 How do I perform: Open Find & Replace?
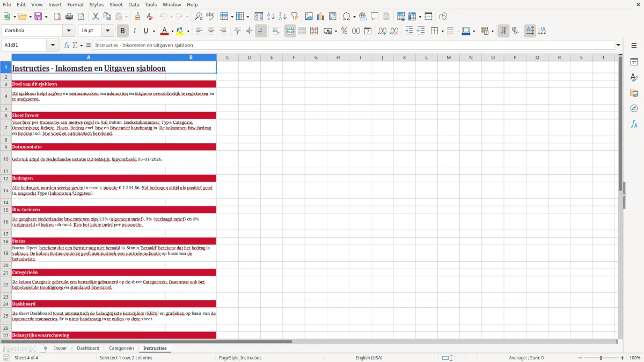(x=199, y=17)
